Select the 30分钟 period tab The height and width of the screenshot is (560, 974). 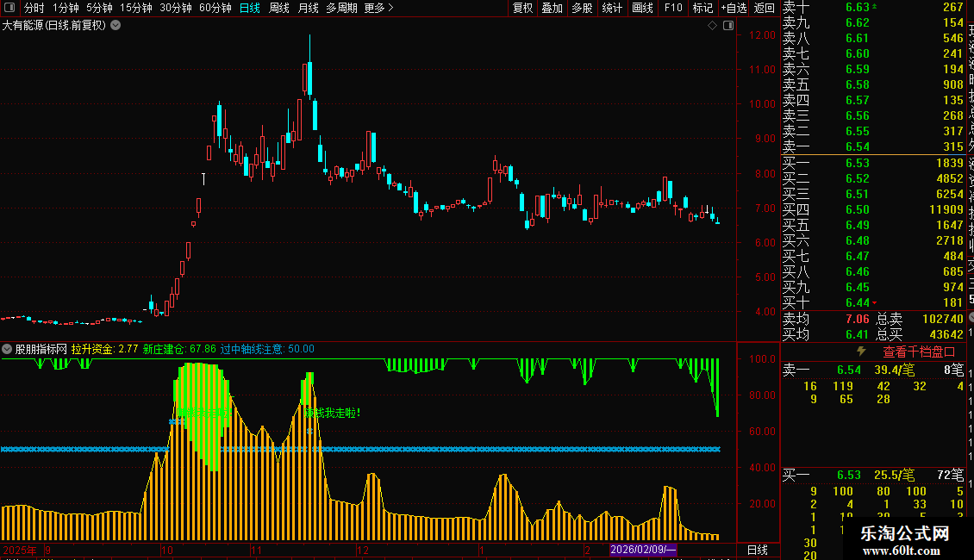[x=176, y=8]
